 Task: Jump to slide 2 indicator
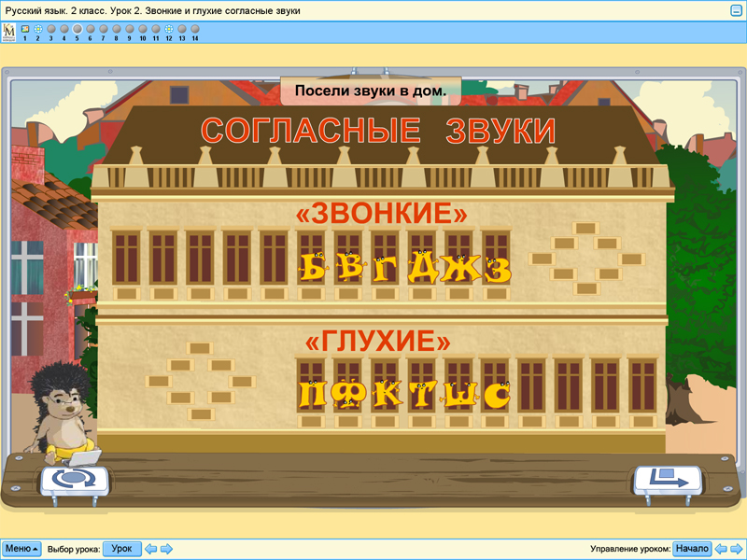(37, 30)
